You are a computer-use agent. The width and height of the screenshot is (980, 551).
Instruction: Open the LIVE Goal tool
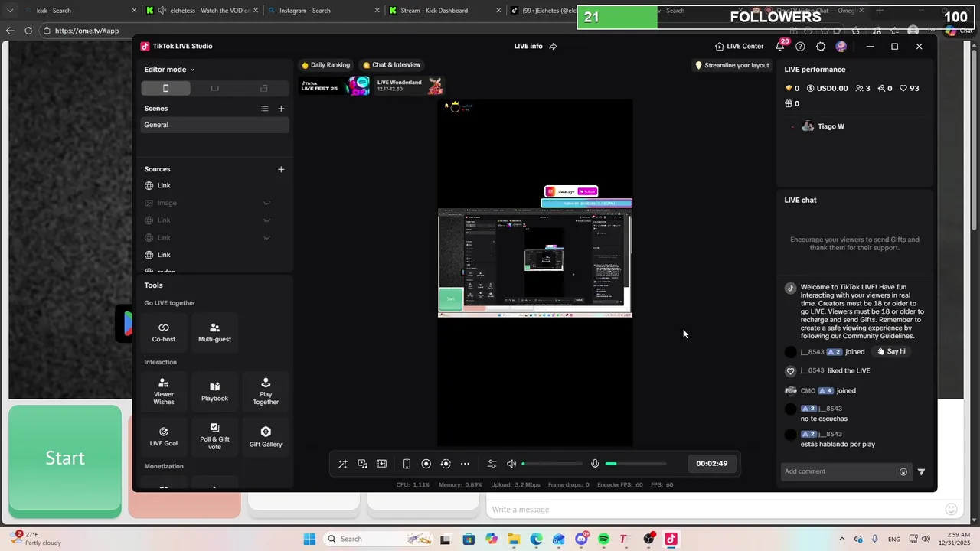(x=163, y=436)
